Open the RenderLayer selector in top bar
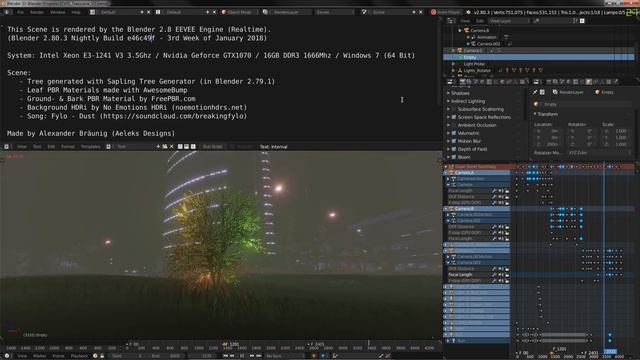Viewport: 640px width, 360px height. tap(288, 12)
